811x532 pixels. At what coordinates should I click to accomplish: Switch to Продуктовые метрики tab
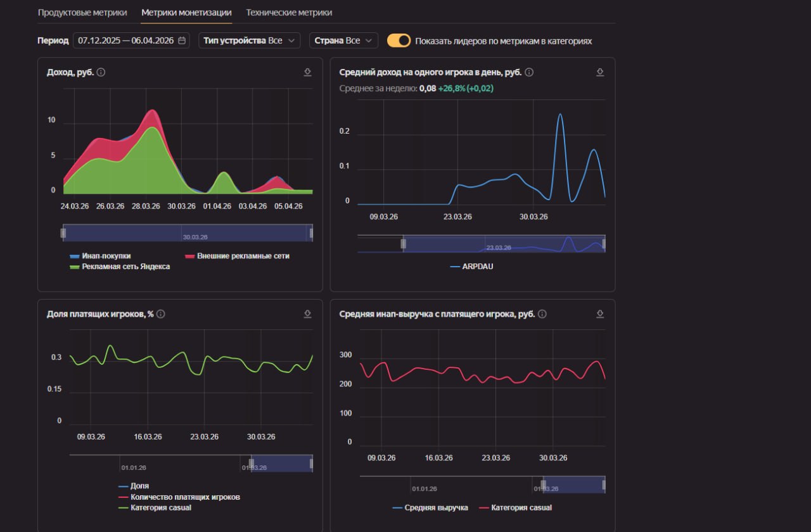82,13
